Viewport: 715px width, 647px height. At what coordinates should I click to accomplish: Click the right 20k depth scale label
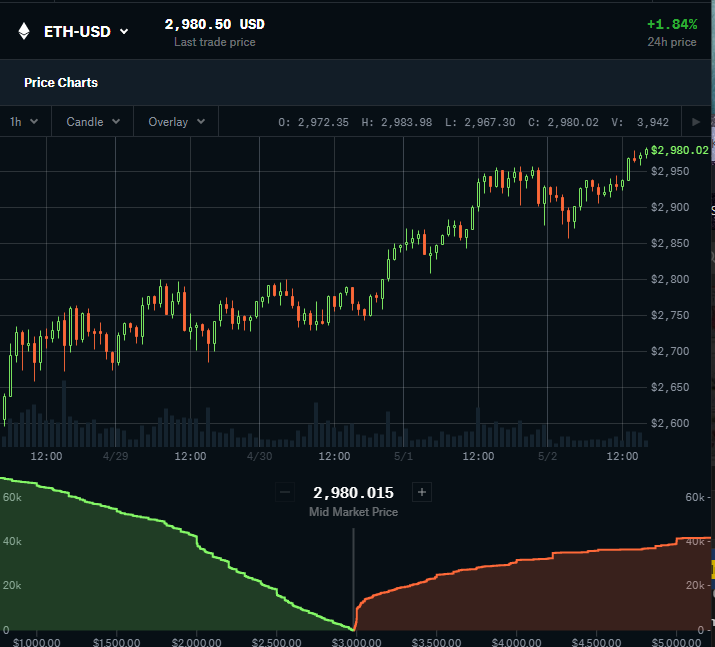pyautogui.click(x=695, y=585)
